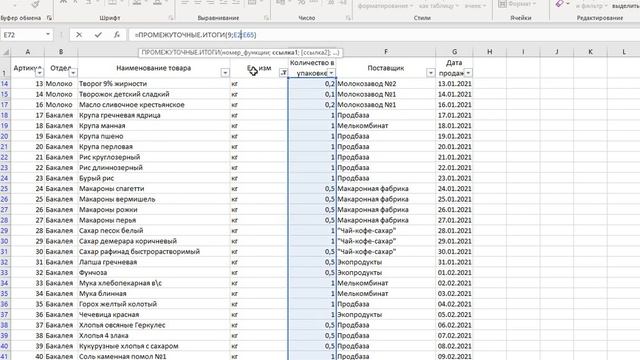
Task: Open the Поставщик column filter dropdown
Action: tap(431, 73)
